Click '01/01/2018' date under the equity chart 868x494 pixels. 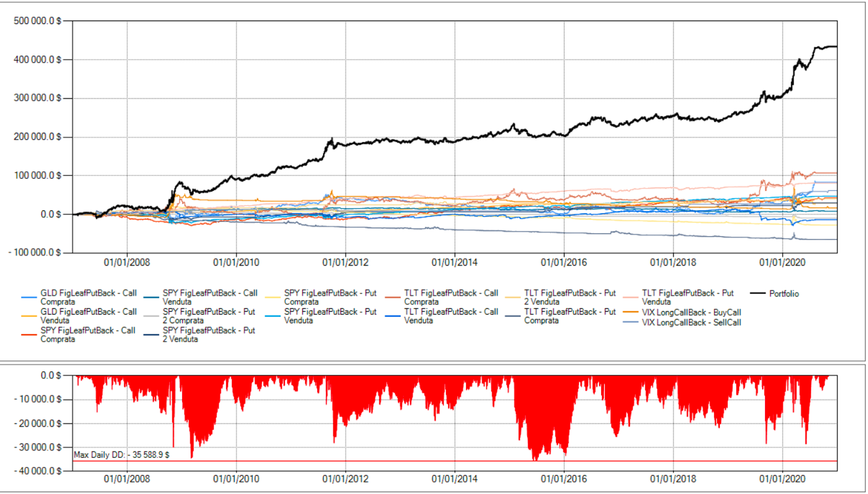(673, 262)
